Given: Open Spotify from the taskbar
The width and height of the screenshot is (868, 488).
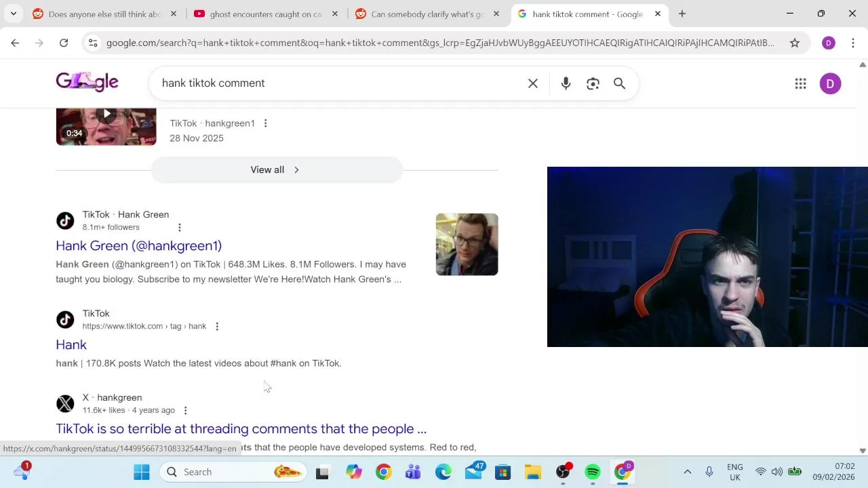Looking at the screenshot, I should click(593, 472).
